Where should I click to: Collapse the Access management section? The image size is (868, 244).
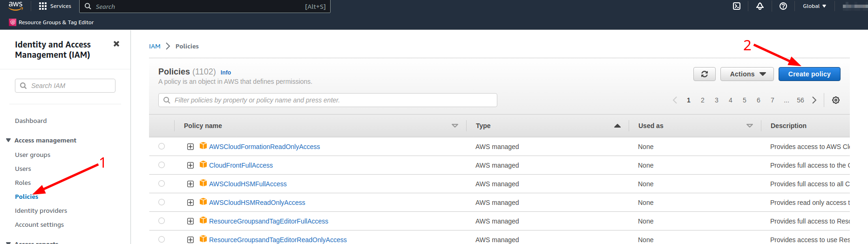click(8, 140)
